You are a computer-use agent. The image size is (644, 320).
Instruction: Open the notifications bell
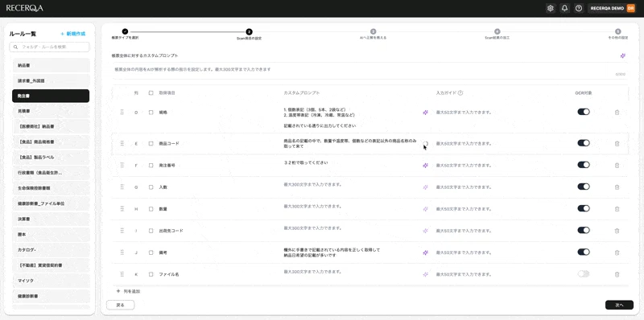click(565, 8)
